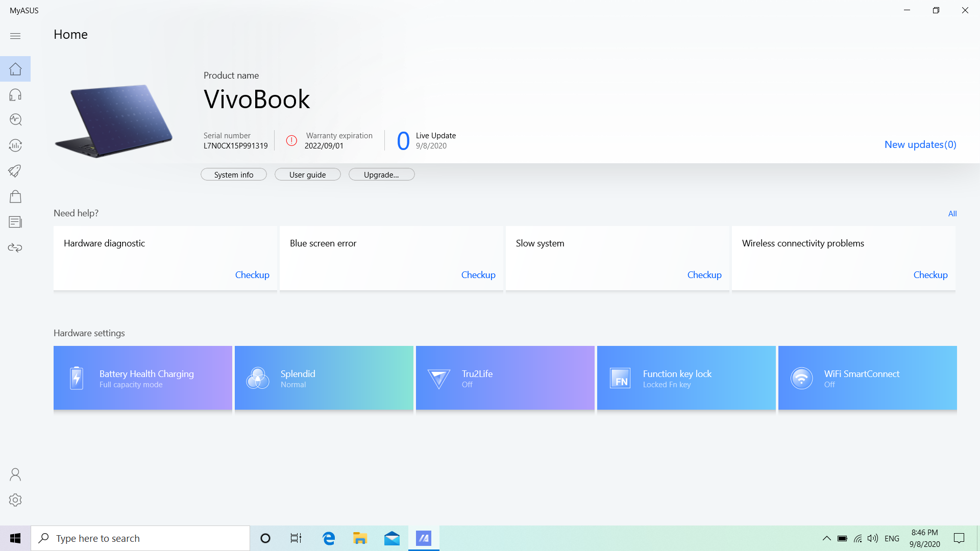Click serial number L7N0CX15P991319 text
Screen dimensions: 980x551
[236, 146]
